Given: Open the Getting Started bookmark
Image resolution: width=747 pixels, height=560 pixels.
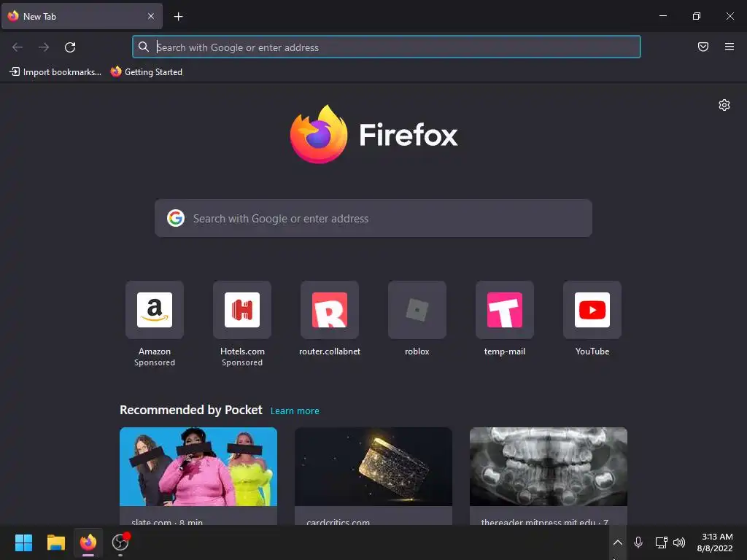Looking at the screenshot, I should coord(146,72).
